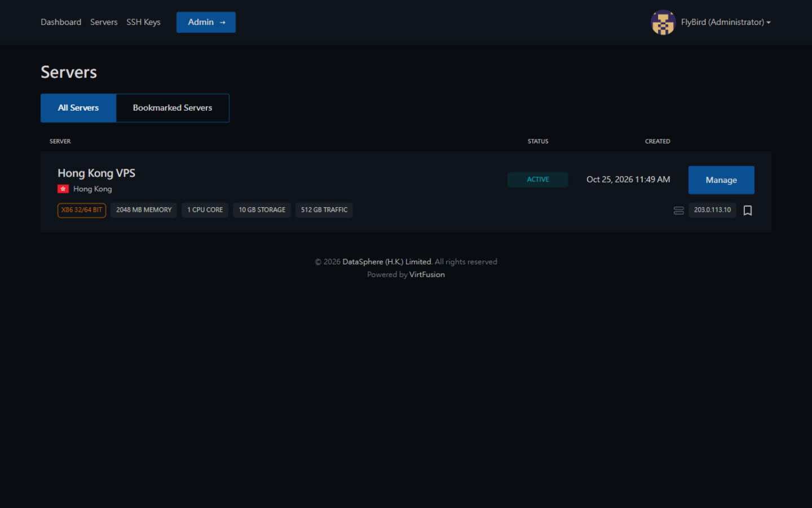812x508 pixels.
Task: Click the X86 32/64 BIT badge
Action: [82, 210]
